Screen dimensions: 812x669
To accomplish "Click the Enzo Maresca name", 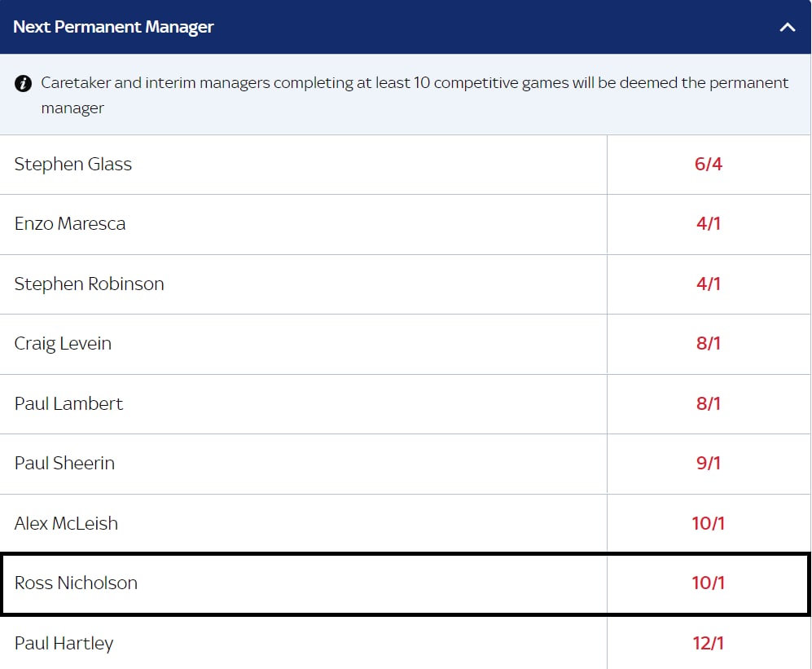I will coord(70,224).
